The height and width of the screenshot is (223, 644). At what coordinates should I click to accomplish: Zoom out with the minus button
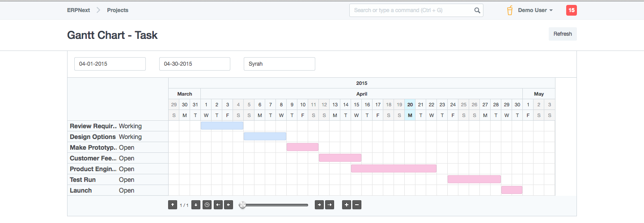coord(357,205)
